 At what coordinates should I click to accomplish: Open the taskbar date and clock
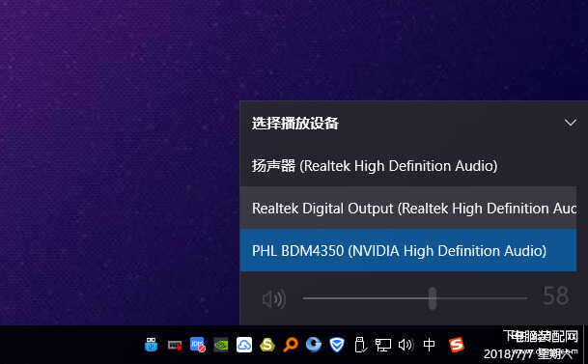[x=530, y=345]
